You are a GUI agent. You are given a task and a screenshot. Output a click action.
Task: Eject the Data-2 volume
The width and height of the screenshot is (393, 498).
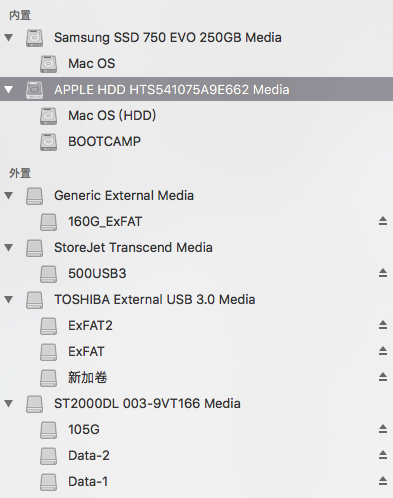pos(383,455)
